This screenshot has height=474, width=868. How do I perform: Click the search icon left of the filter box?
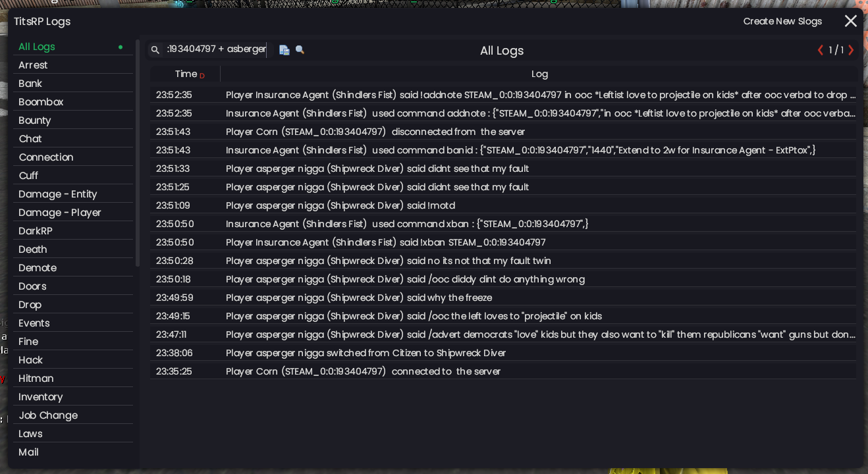pyautogui.click(x=155, y=50)
